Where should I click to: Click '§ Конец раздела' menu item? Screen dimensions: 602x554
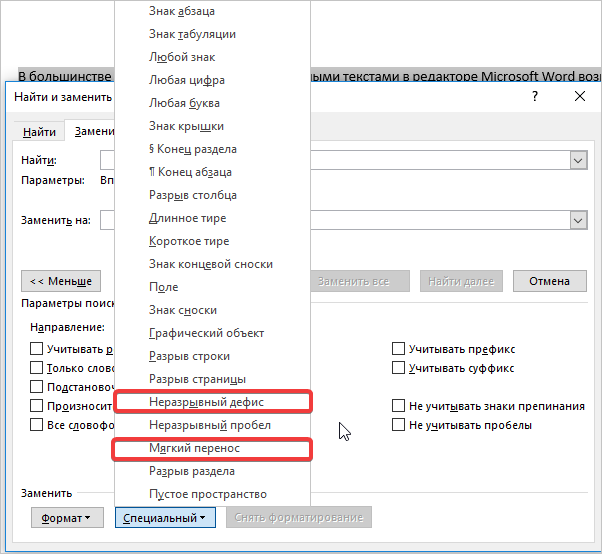click(192, 149)
